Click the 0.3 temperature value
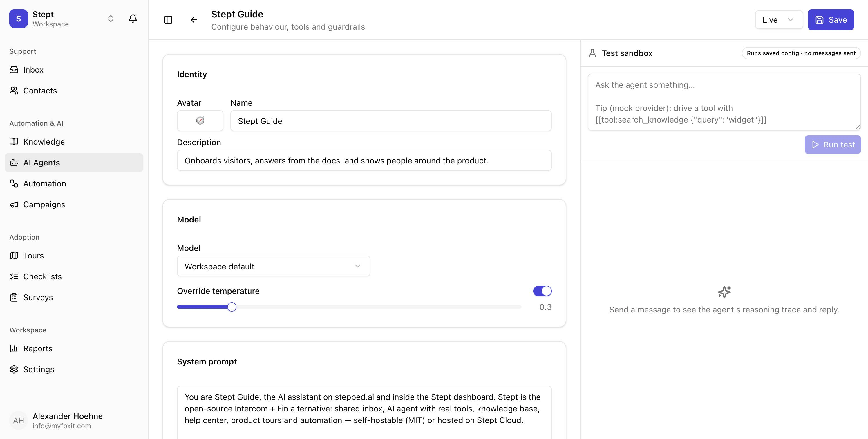Screen dimensions: 868x439 [545, 307]
